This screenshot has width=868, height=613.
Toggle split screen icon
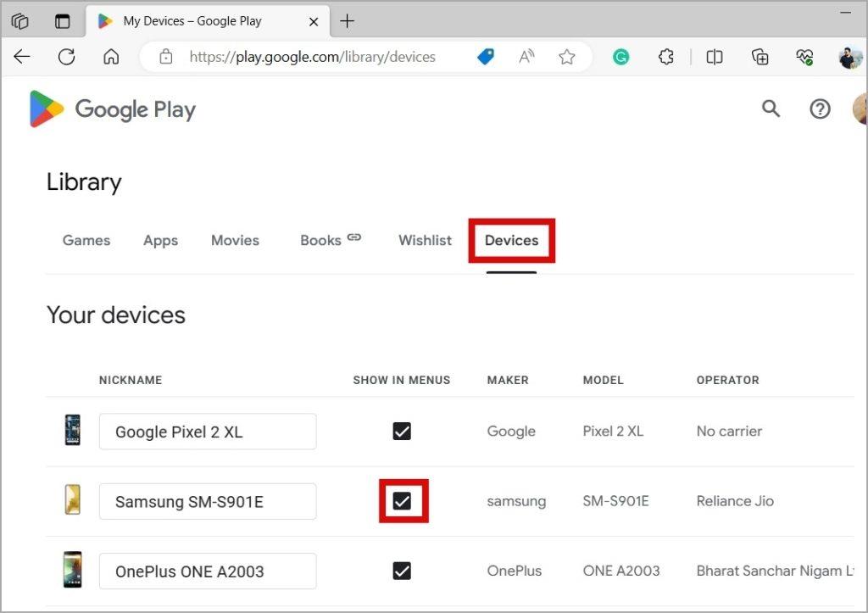pos(714,57)
